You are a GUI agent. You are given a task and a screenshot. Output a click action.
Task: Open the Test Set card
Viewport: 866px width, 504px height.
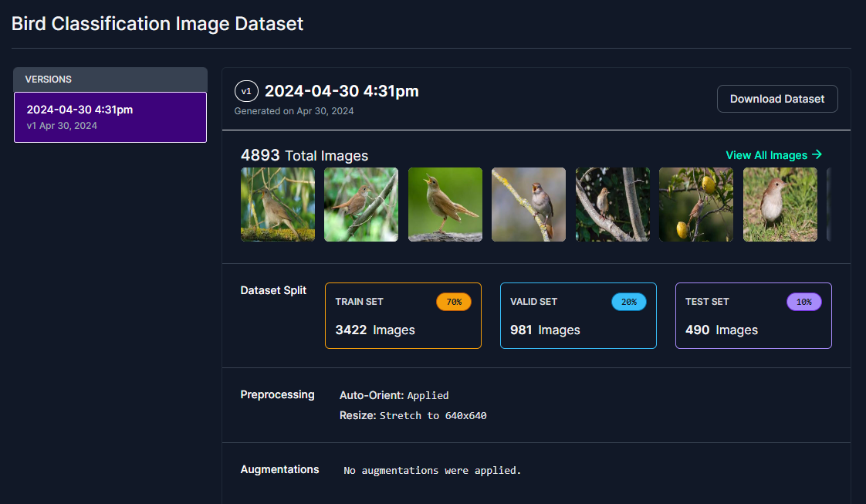click(753, 316)
